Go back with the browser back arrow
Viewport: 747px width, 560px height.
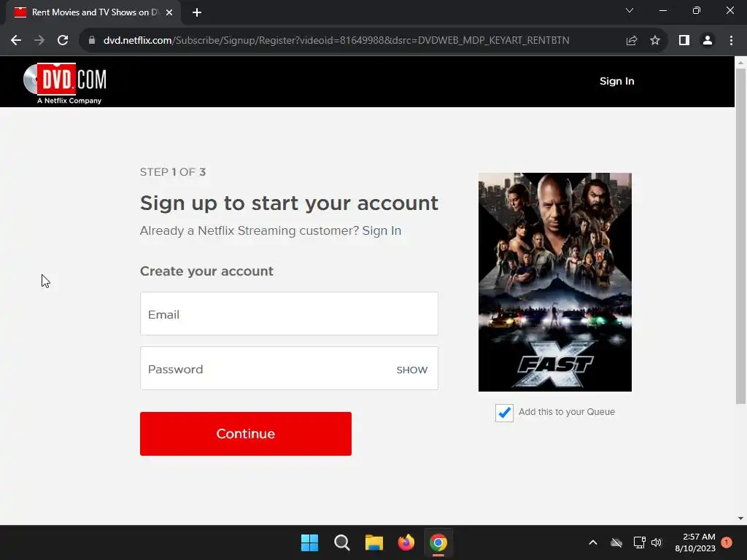click(16, 40)
